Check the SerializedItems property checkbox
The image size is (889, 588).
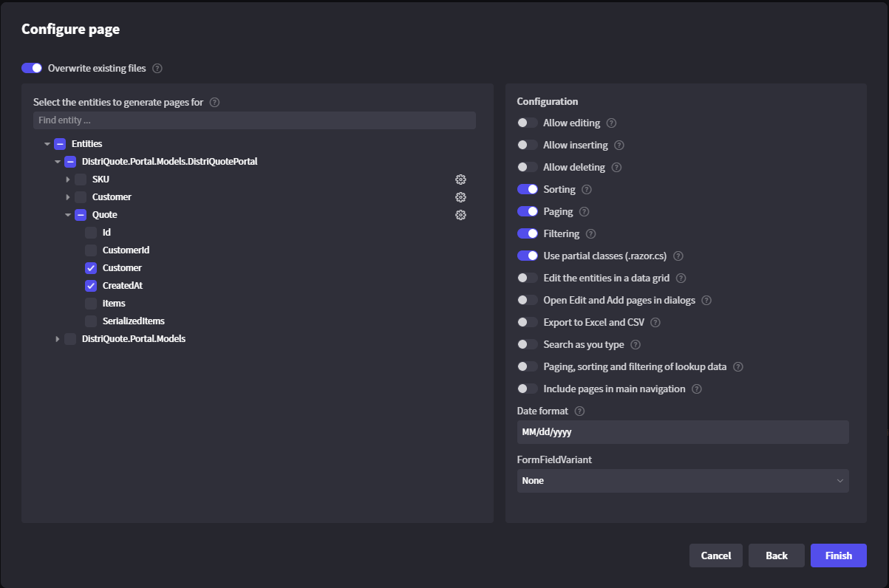point(91,321)
